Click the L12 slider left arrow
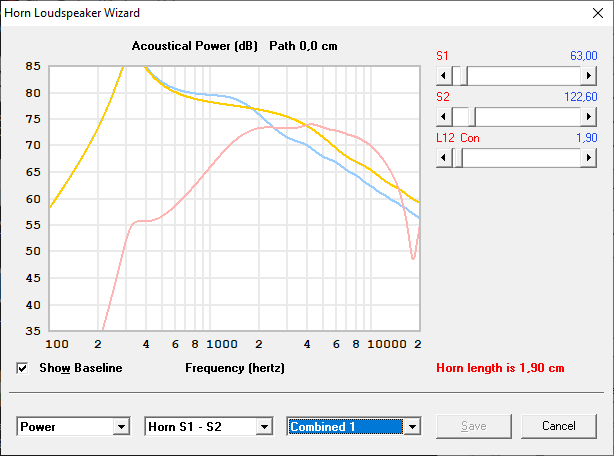This screenshot has height=456, width=614. (444, 158)
